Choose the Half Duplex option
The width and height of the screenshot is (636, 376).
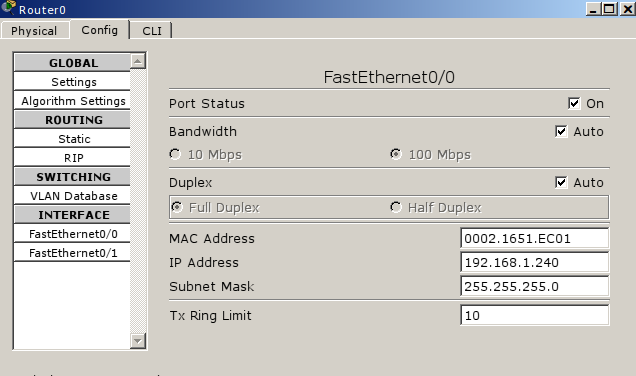(396, 207)
